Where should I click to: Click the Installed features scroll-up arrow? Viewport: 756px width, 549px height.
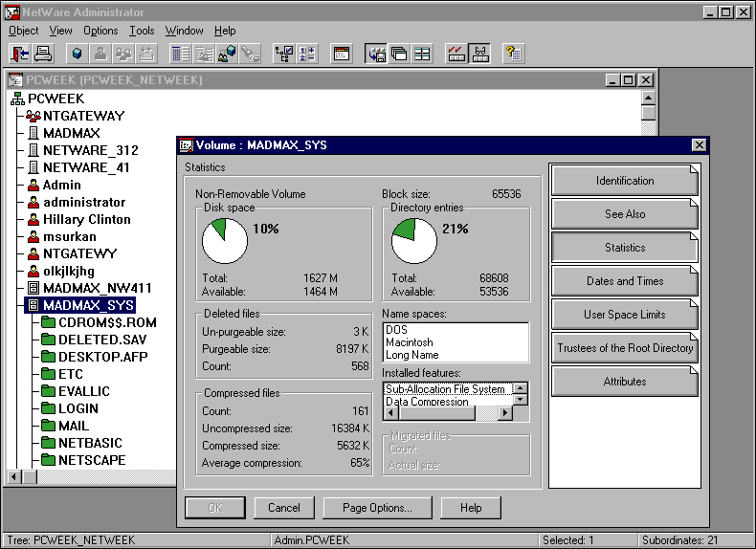click(521, 388)
